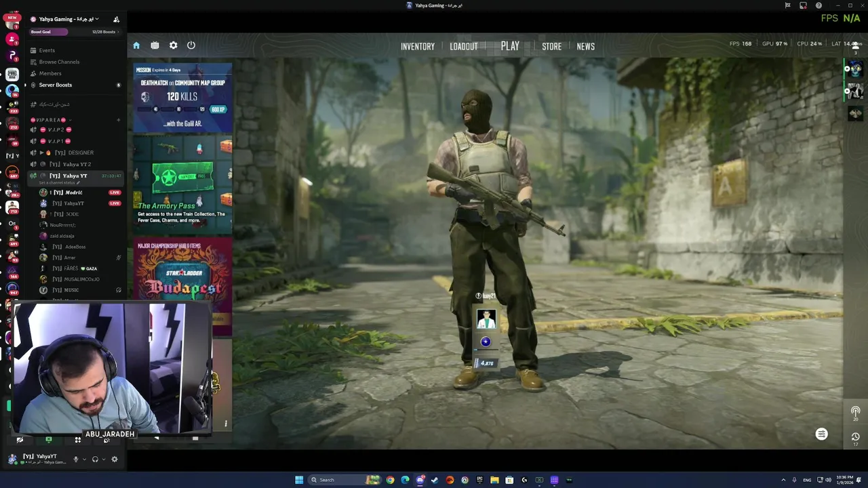Open activities grid button in voice panel
The width and height of the screenshot is (868, 488).
(x=77, y=440)
